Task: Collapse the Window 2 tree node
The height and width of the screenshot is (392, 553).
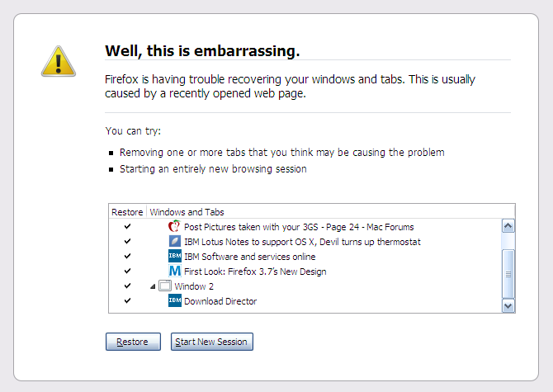Action: (x=153, y=286)
